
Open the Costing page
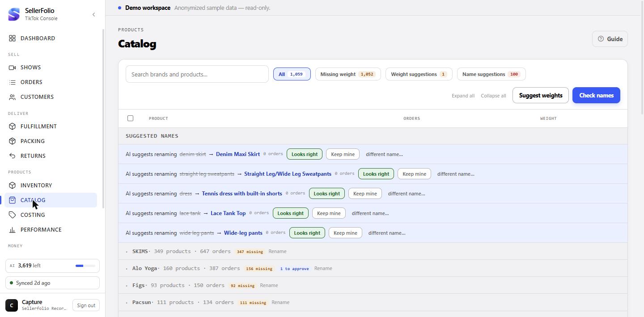pos(51,215)
